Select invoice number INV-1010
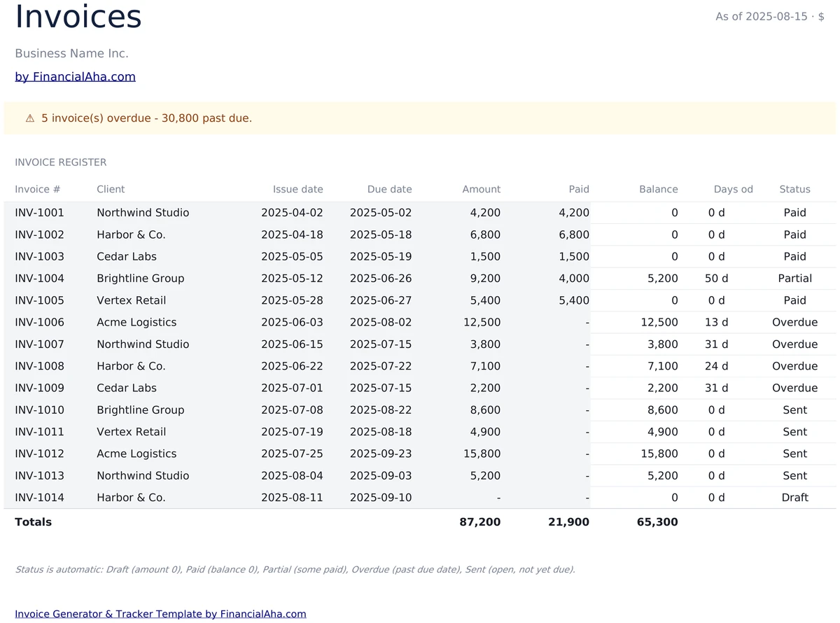Image resolution: width=840 pixels, height=623 pixels. pyautogui.click(x=39, y=410)
